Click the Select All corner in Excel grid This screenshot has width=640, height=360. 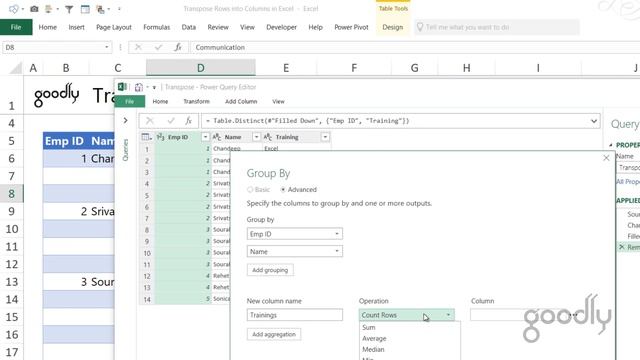pyautogui.click(x=15, y=68)
